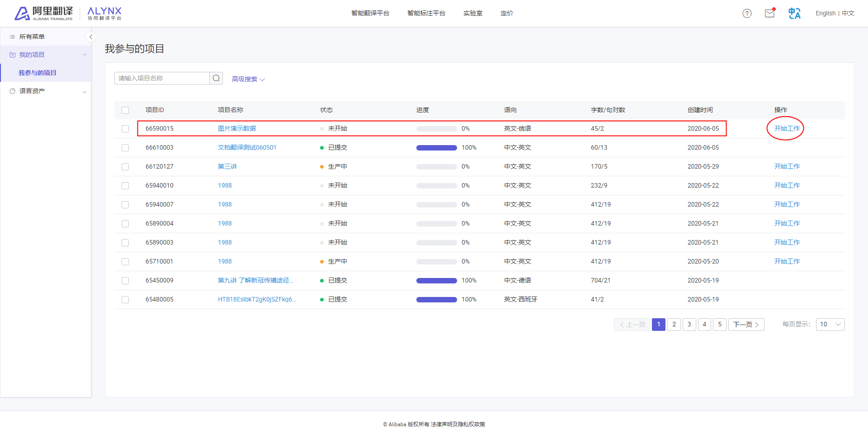Click 开始工作 for project 66120127

(787, 166)
